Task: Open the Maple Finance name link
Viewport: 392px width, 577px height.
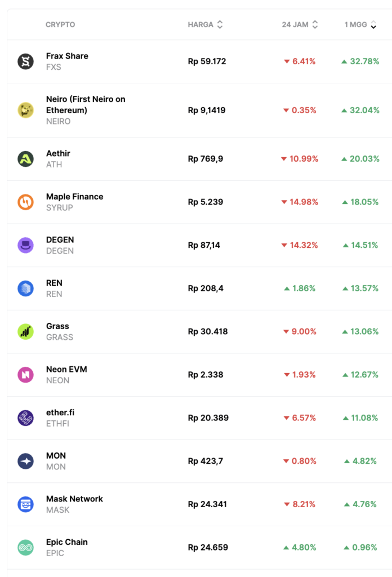Action: 75,197
